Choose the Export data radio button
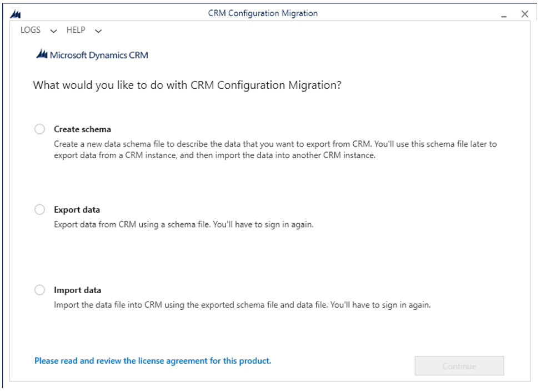541x392 pixels. 39,210
